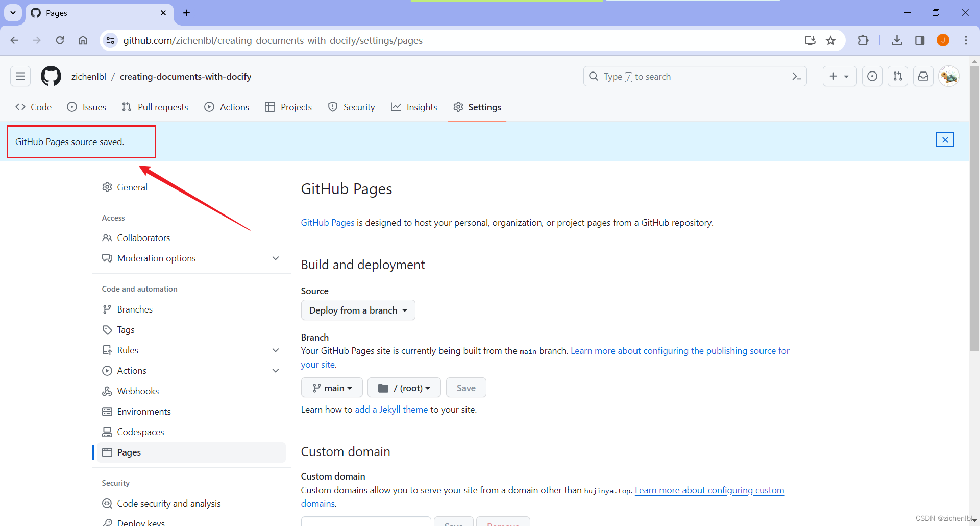View site information icon in address bar
The width and height of the screenshot is (980, 526).
coord(110,40)
